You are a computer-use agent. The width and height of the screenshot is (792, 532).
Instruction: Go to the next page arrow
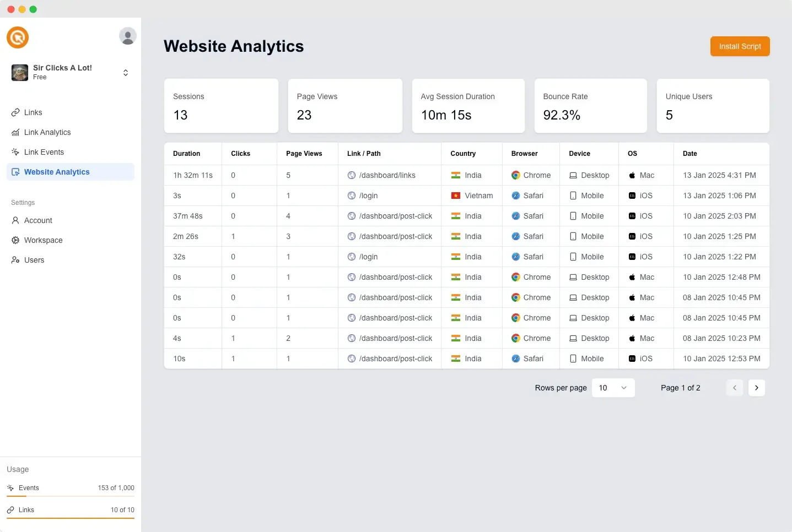756,388
